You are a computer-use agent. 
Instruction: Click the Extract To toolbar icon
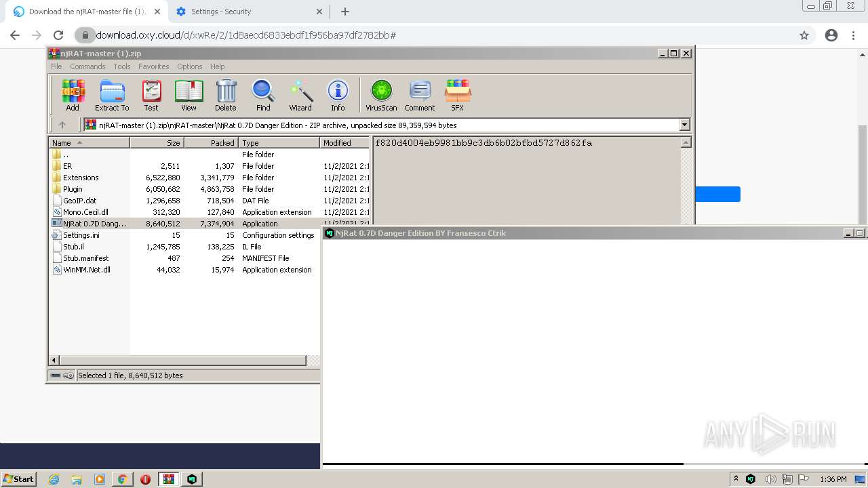[112, 95]
